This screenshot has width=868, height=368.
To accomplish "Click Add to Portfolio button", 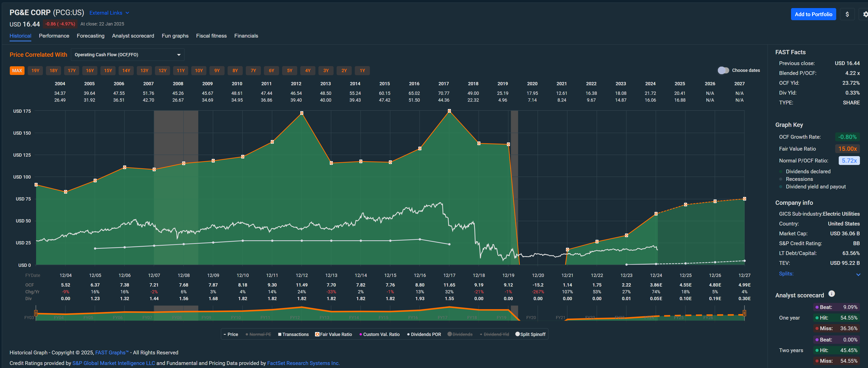I will coord(813,14).
